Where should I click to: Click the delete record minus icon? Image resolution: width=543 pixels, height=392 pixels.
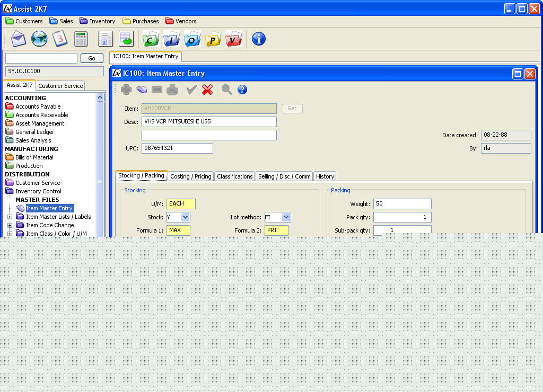[157, 90]
